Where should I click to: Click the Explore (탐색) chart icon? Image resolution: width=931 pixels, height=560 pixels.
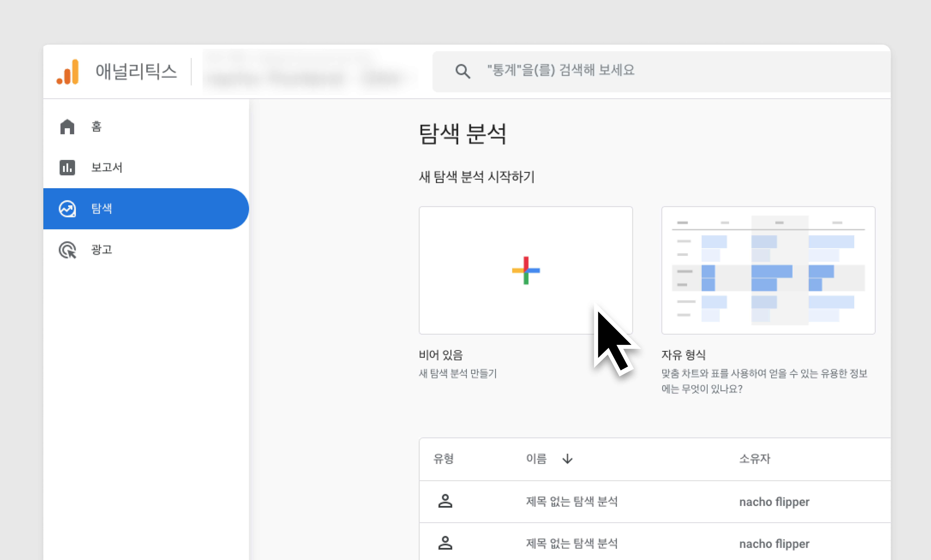67,209
